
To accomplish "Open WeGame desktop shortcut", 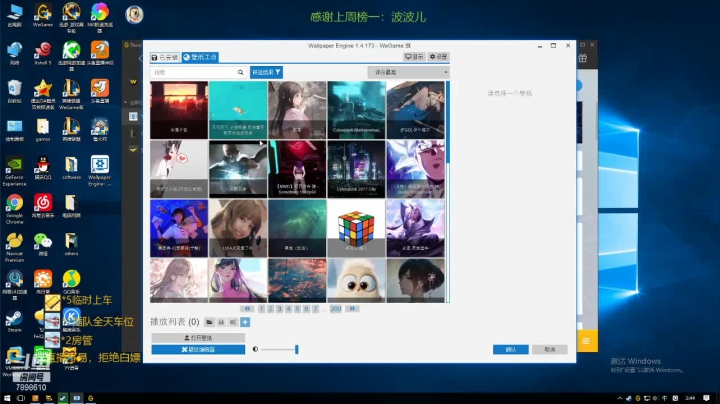I will (x=43, y=15).
